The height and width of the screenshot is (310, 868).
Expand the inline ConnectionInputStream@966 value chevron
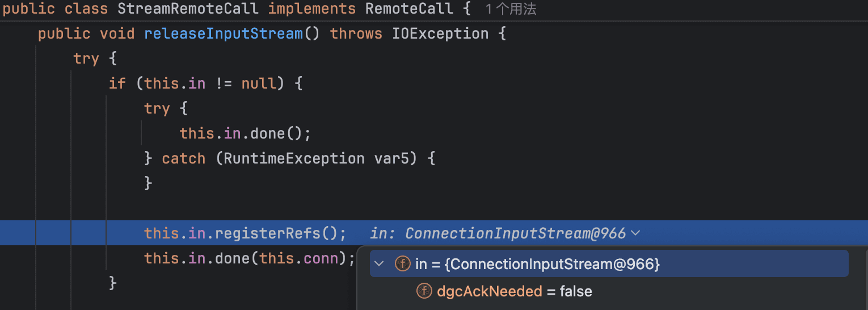coord(635,233)
